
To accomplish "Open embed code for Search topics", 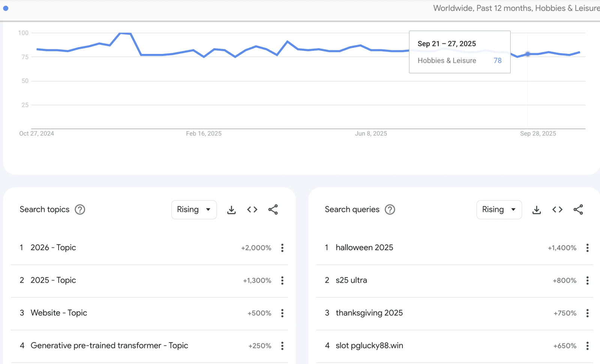I will (252, 210).
